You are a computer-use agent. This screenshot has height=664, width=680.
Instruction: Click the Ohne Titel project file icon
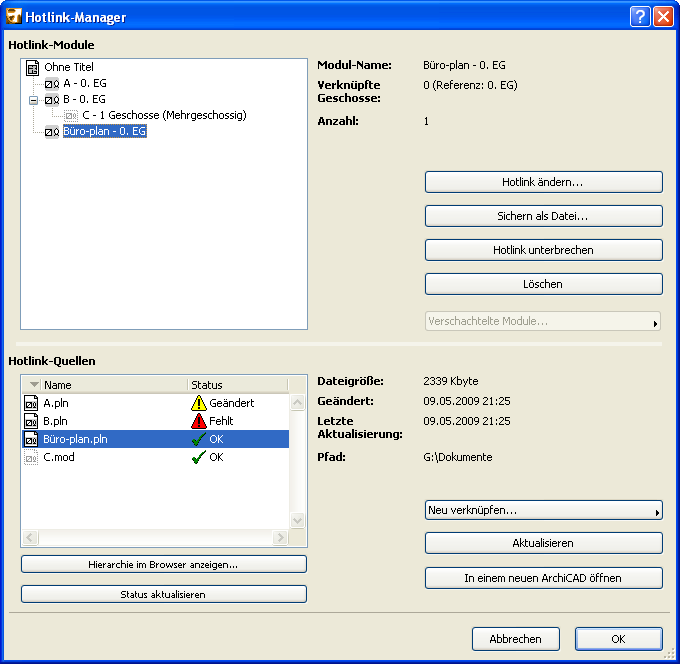tap(33, 68)
